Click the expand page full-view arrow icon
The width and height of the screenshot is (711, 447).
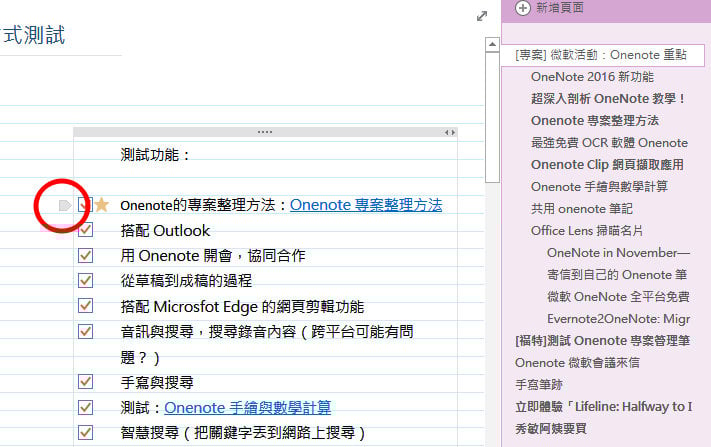click(482, 16)
